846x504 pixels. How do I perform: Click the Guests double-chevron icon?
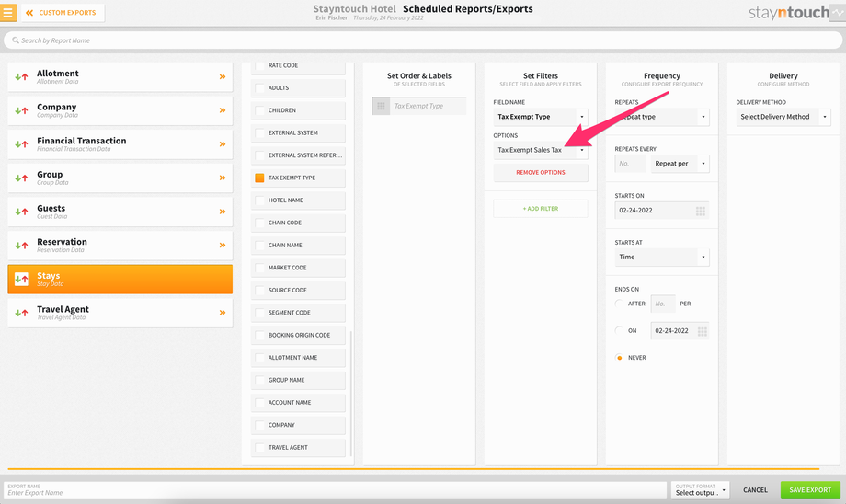coord(223,212)
